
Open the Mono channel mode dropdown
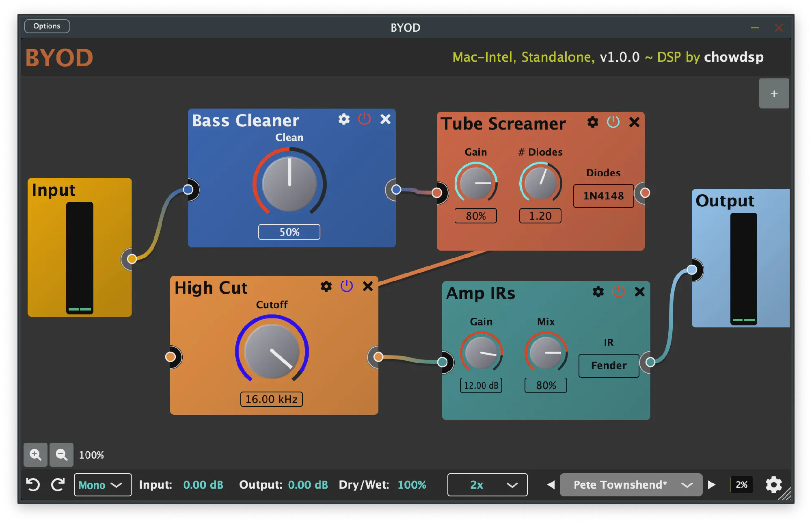[102, 485]
